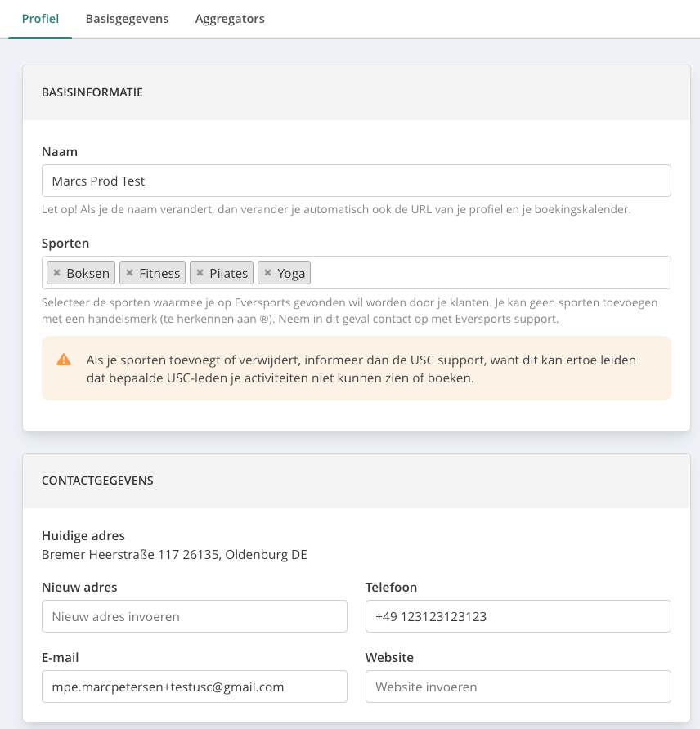This screenshot has height=729, width=700.
Task: Click the Website invoeren field
Action: (x=518, y=687)
